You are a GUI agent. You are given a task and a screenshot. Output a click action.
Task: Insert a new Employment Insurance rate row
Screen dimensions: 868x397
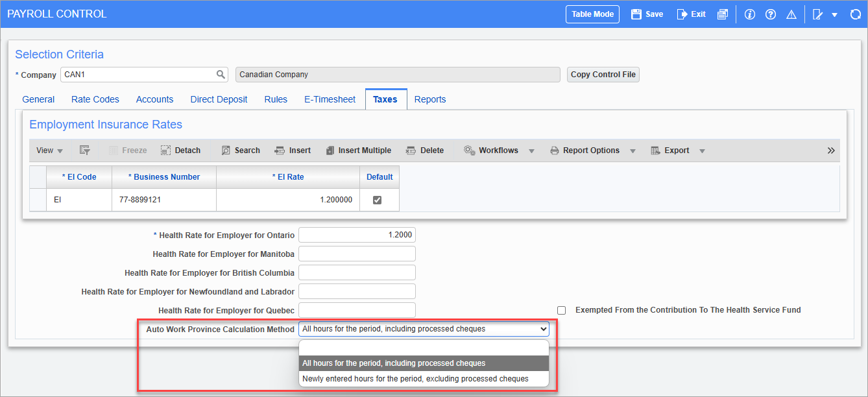(293, 150)
